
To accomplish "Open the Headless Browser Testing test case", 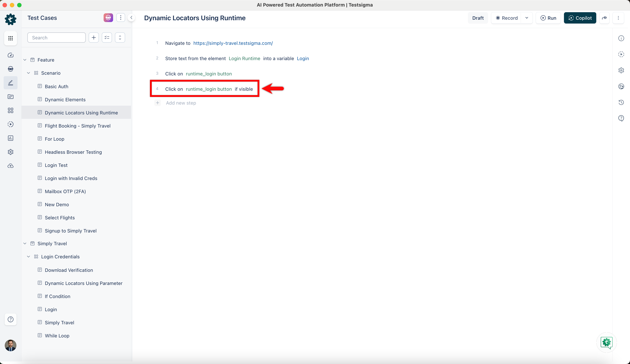I will [x=73, y=152].
